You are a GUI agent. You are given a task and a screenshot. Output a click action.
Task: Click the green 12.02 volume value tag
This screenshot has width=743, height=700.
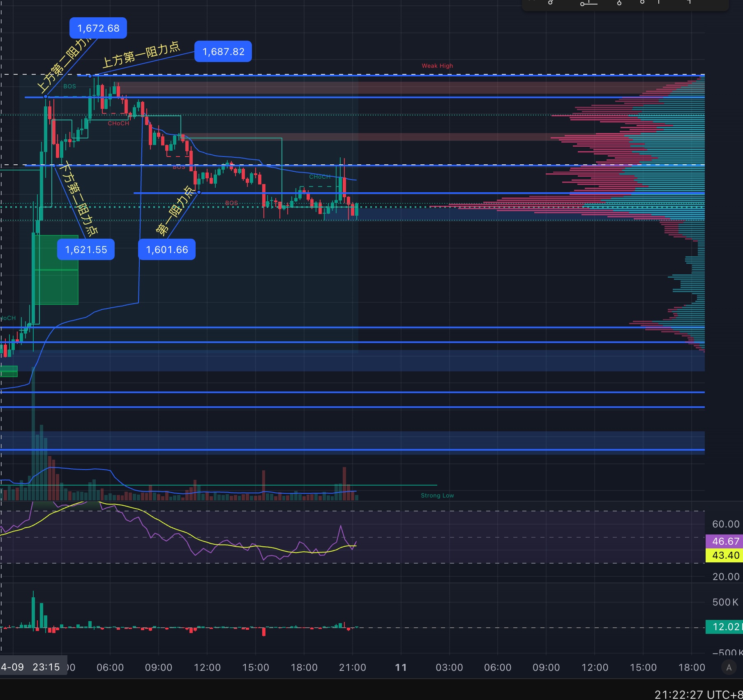click(725, 627)
